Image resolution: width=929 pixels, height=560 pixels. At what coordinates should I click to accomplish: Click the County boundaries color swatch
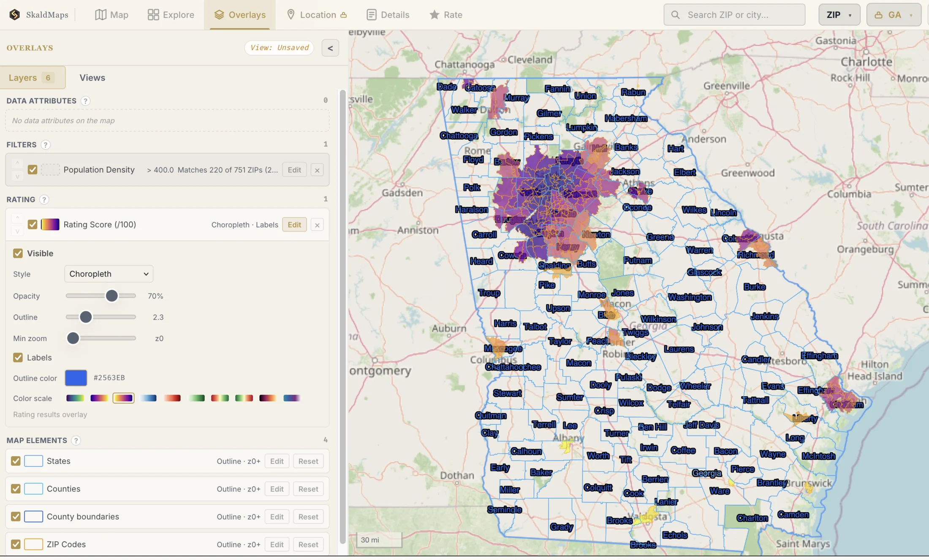[33, 517]
